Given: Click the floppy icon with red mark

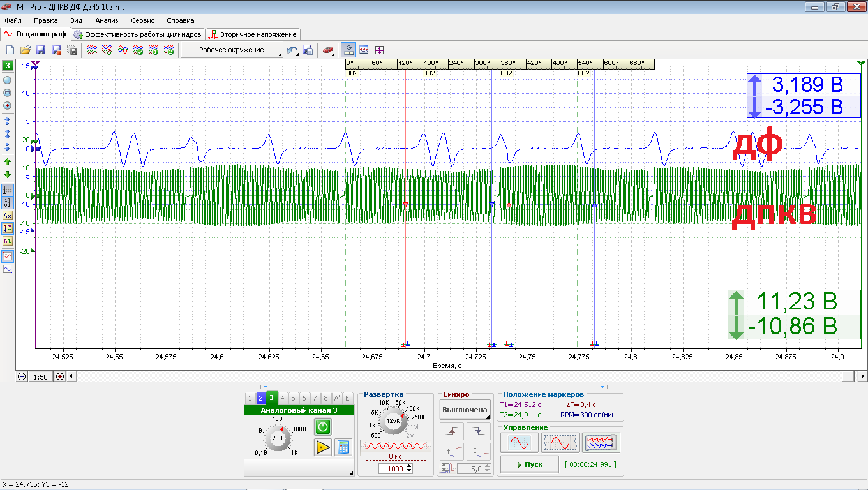Looking at the screenshot, I should (56, 50).
